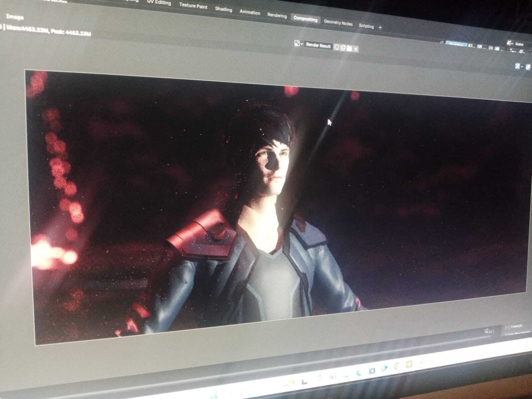Click the orange app icon in Windows taskbar
The image size is (532, 399).
[409, 365]
